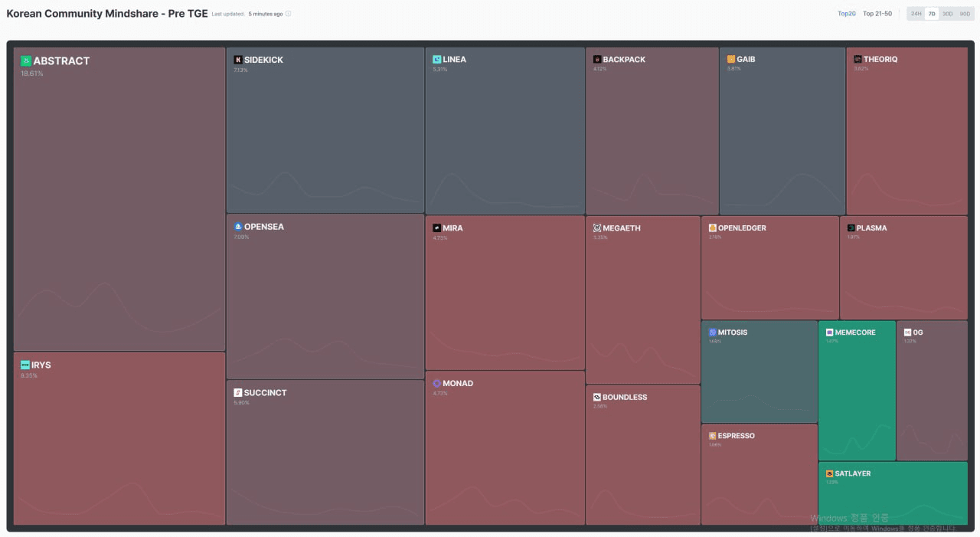Open the OPENSEA project name

coord(264,227)
